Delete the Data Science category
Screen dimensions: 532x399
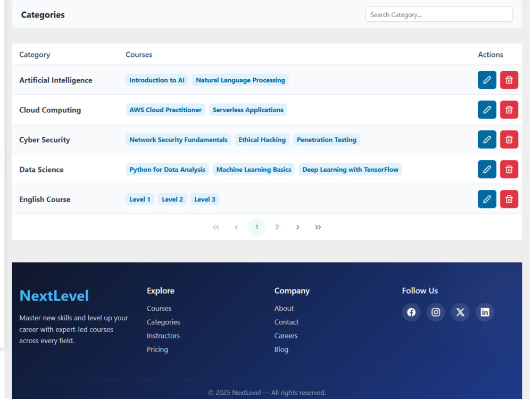(509, 169)
